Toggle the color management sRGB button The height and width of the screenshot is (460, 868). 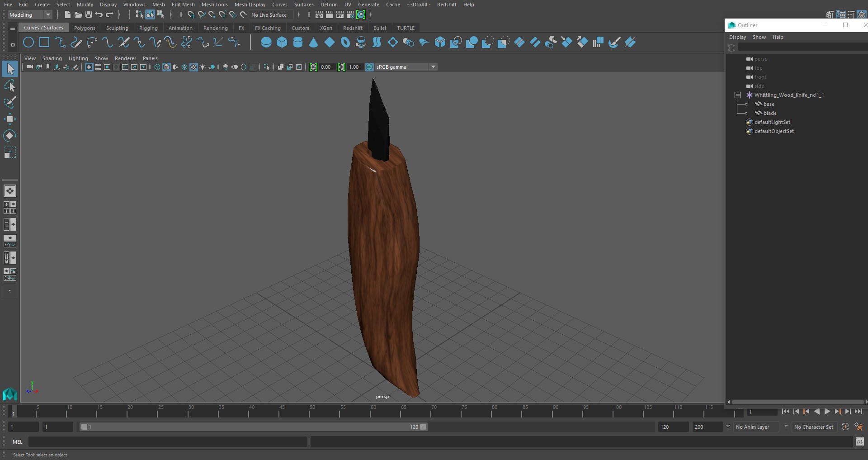[x=369, y=67]
